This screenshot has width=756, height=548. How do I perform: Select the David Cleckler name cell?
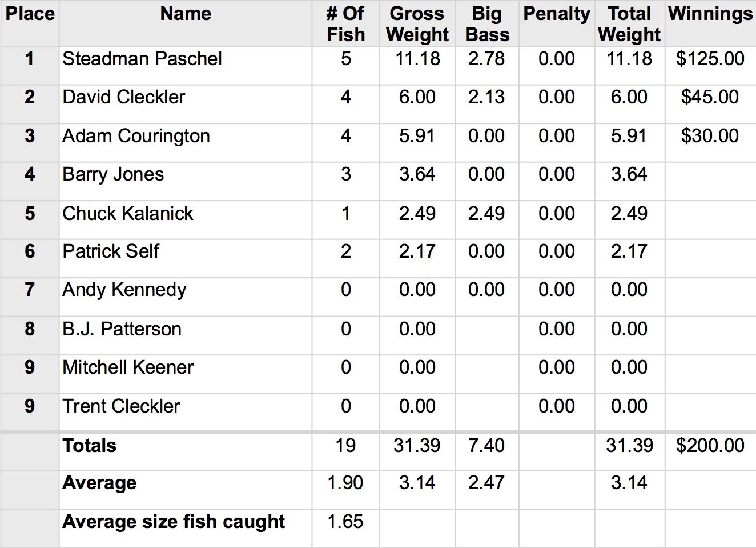coord(124,97)
